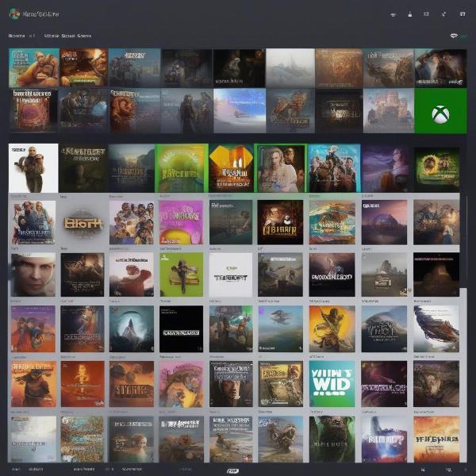
Task: Select the yellow hexagon emblem game tile
Action: pyautogui.click(x=232, y=168)
